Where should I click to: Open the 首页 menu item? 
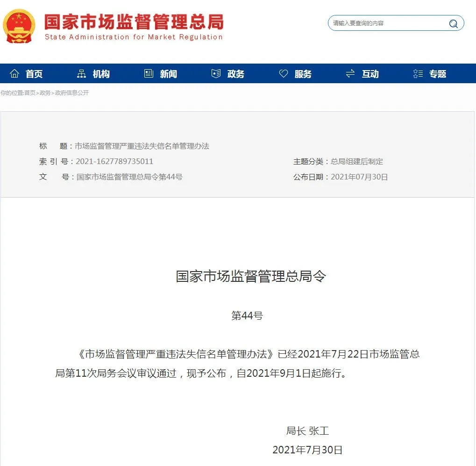[34, 74]
